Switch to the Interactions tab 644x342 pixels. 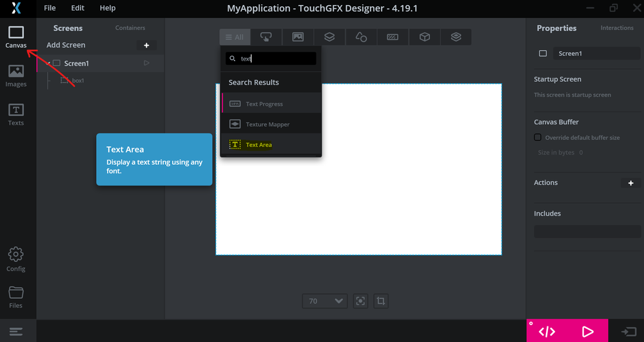617,28
